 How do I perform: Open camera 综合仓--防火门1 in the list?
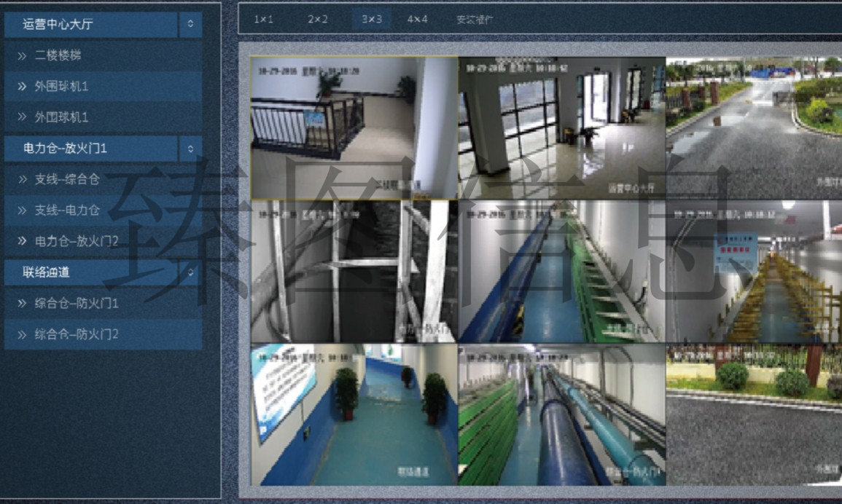(x=103, y=303)
